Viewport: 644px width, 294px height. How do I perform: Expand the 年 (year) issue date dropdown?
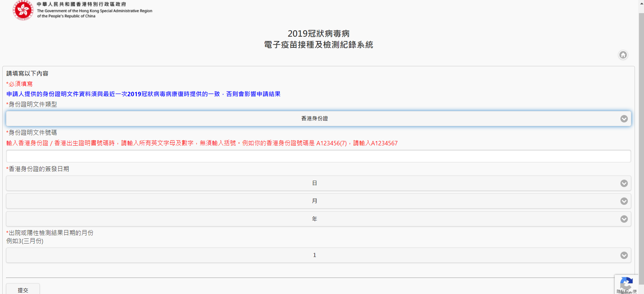click(x=314, y=219)
